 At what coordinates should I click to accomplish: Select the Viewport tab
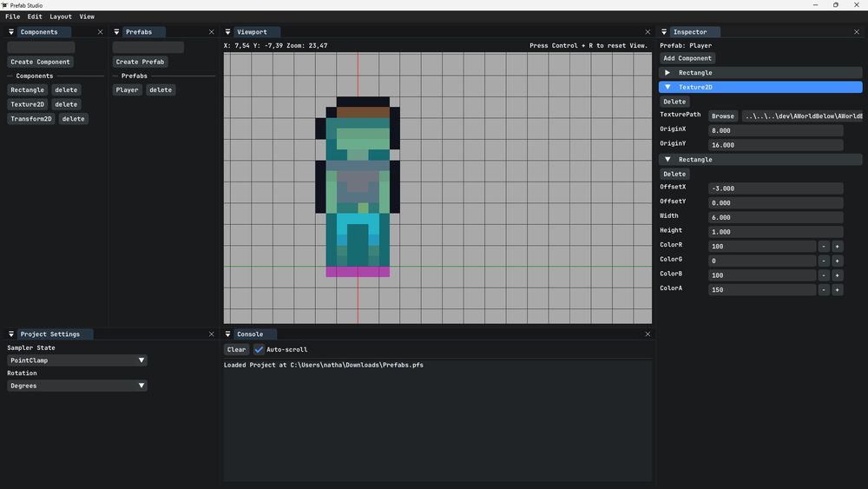point(257,32)
